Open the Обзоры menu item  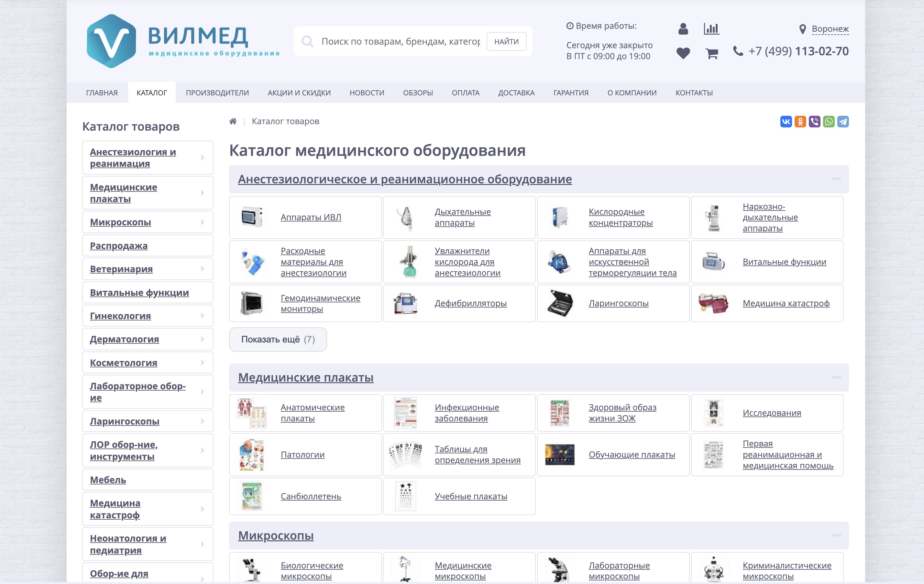[x=418, y=93]
